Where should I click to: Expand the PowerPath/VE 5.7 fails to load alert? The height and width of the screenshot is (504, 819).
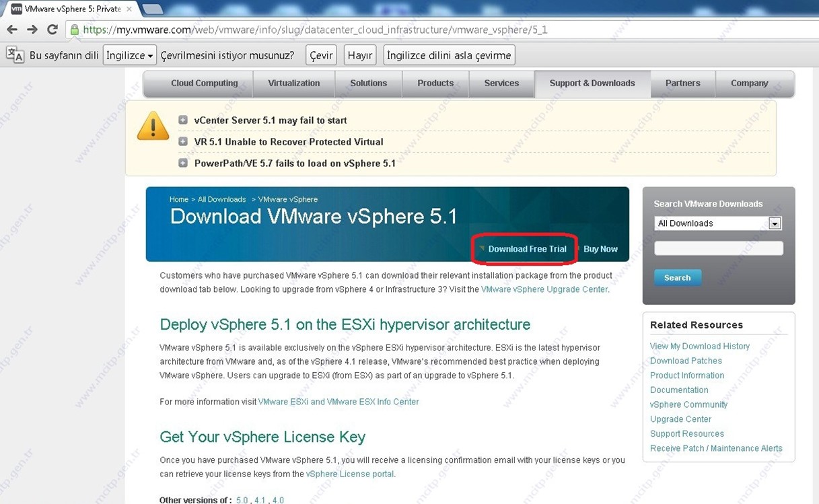[183, 163]
